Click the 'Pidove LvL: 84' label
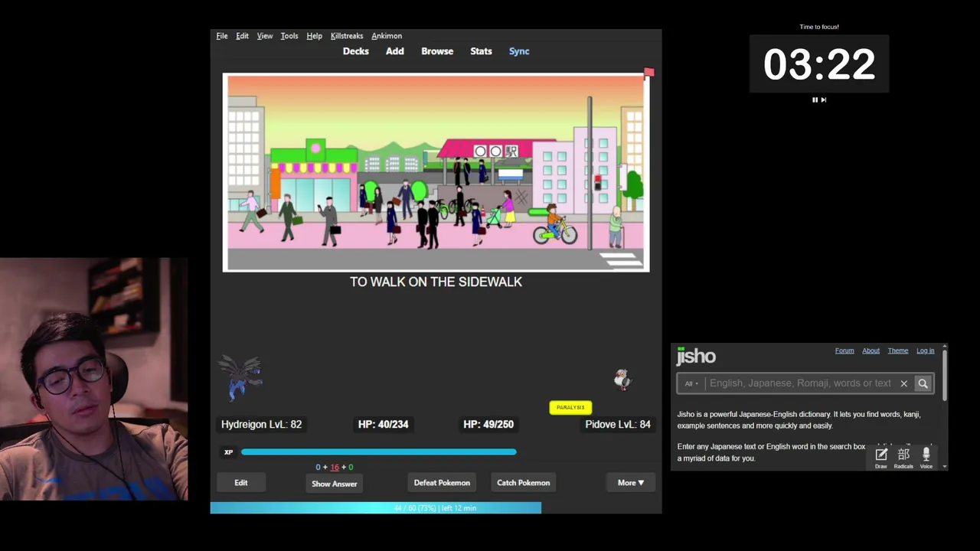The image size is (980, 551). [x=618, y=424]
